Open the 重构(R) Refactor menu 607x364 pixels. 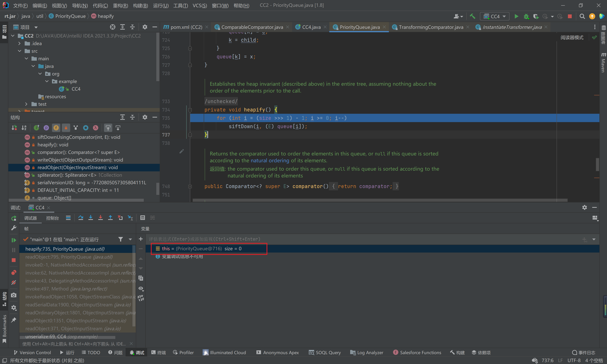coord(120,5)
